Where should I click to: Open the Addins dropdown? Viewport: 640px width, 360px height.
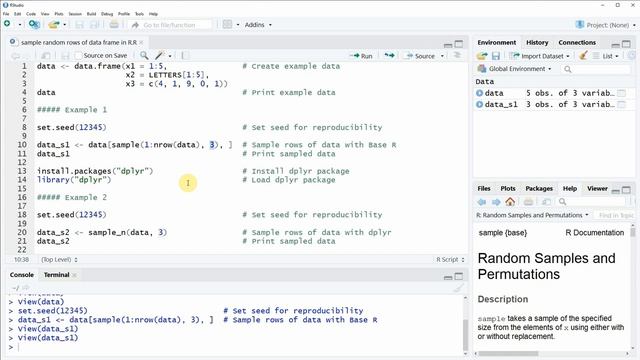tap(258, 25)
